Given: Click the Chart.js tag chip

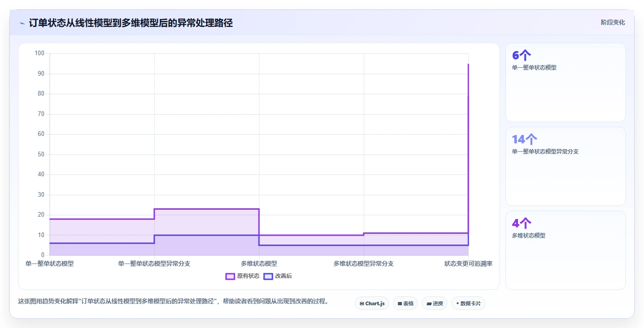Looking at the screenshot, I should click(372, 303).
